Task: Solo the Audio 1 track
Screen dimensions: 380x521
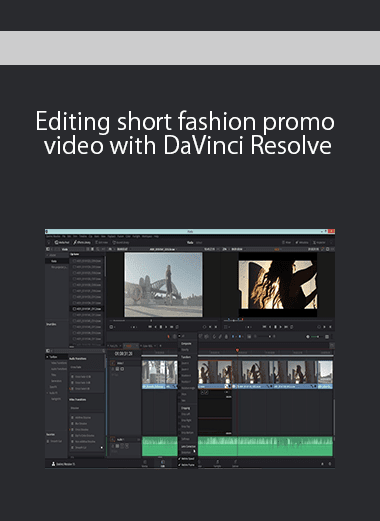Action: click(x=122, y=446)
